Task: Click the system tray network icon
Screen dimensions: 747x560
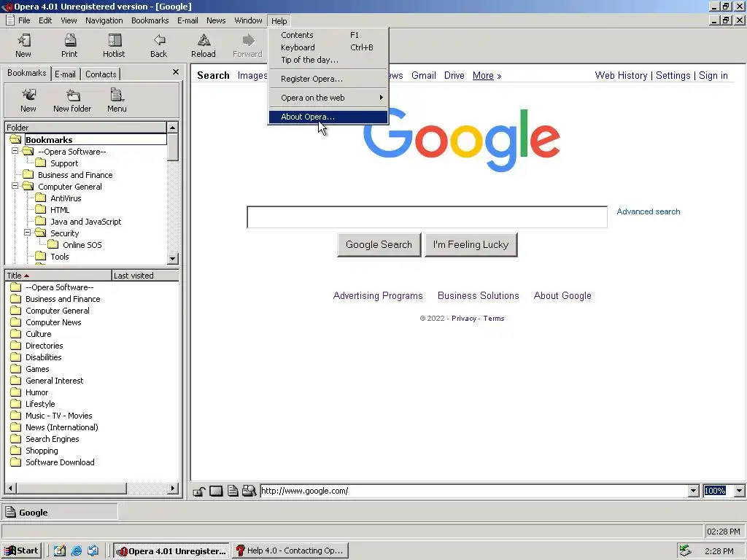Action: tap(685, 551)
